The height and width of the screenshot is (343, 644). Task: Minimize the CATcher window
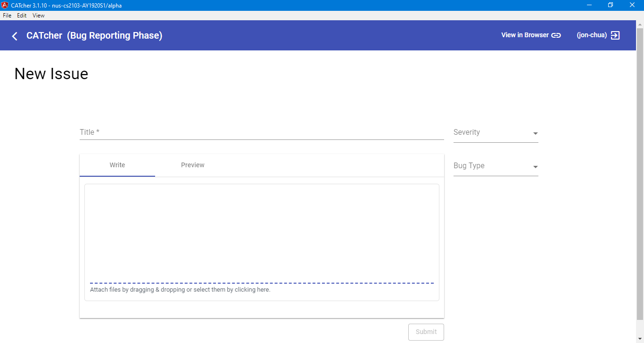pyautogui.click(x=589, y=5)
